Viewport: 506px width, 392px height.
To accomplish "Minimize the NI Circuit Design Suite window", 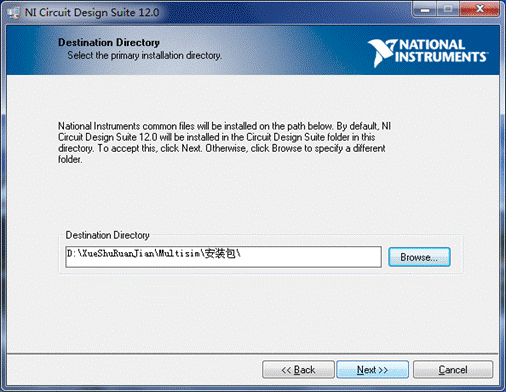I will coord(425,9).
